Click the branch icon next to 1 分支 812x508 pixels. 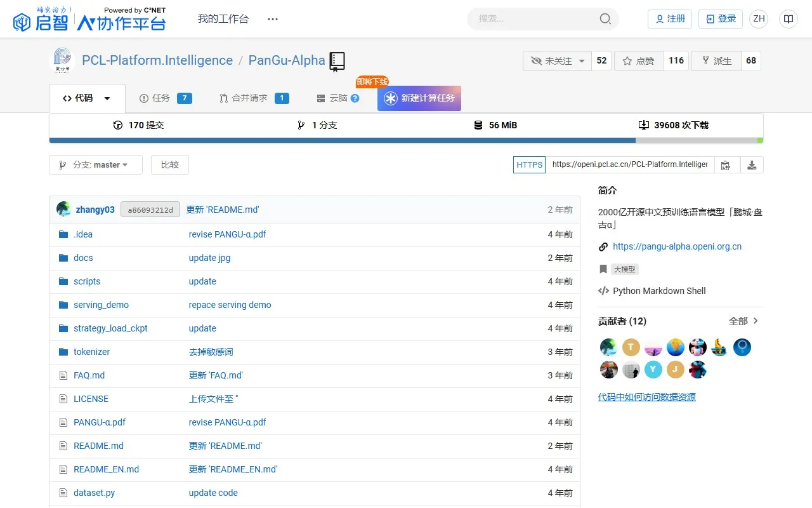[301, 124]
